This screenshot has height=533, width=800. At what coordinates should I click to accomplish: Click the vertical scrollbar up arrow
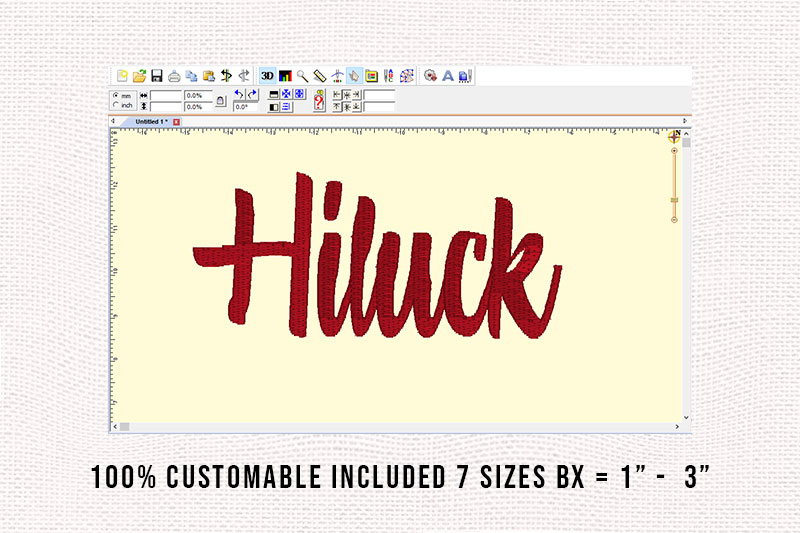pyautogui.click(x=686, y=134)
